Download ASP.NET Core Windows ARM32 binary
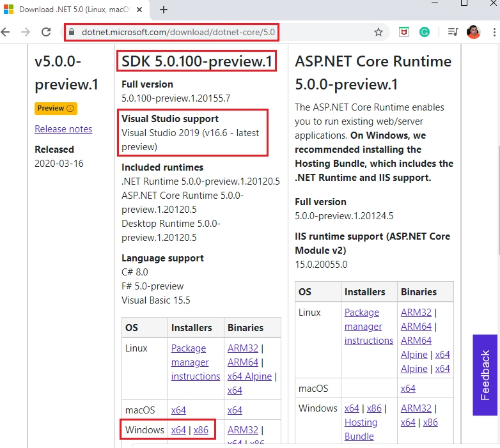 pyautogui.click(x=416, y=408)
